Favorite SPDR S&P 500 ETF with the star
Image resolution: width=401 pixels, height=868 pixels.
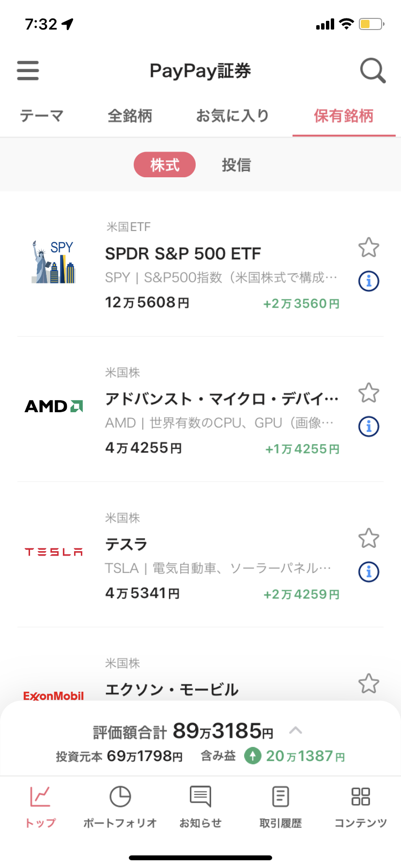[x=369, y=248]
